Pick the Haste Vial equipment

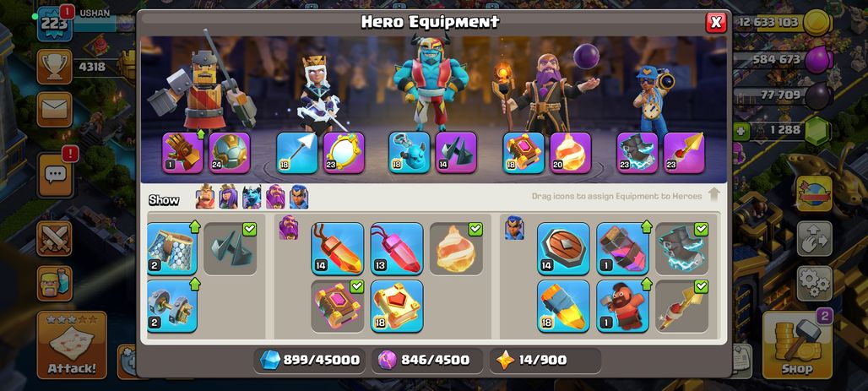point(623,248)
